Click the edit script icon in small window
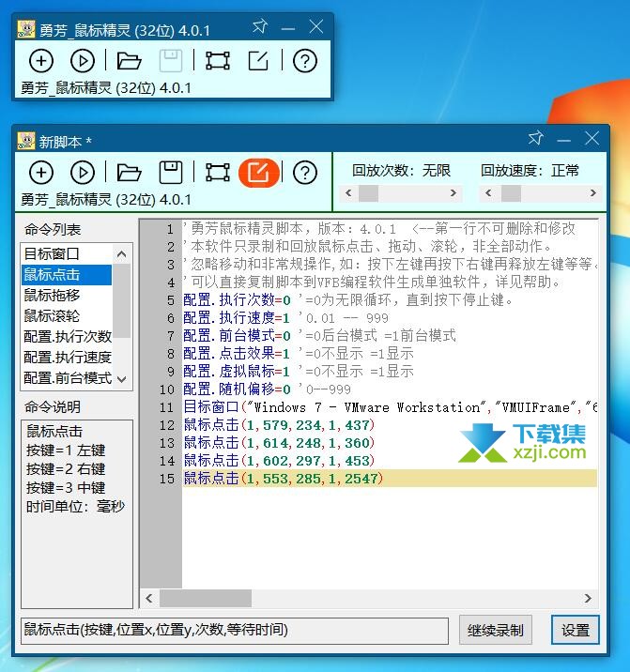The image size is (630, 672). (x=258, y=60)
